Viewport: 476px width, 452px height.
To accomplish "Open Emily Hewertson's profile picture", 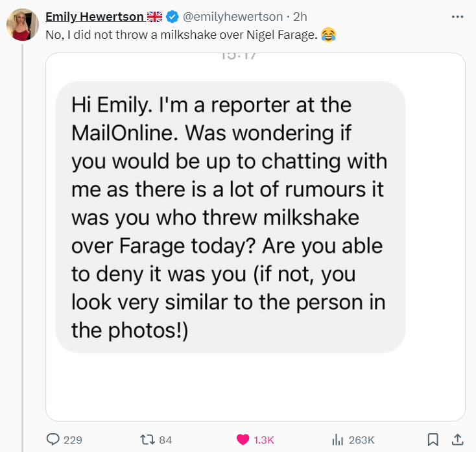I will pos(23,26).
